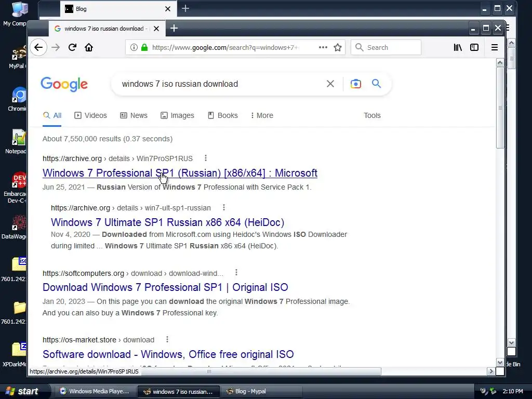The height and width of the screenshot is (399, 532).
Task: Go back using the browser back arrow
Action: click(38, 47)
